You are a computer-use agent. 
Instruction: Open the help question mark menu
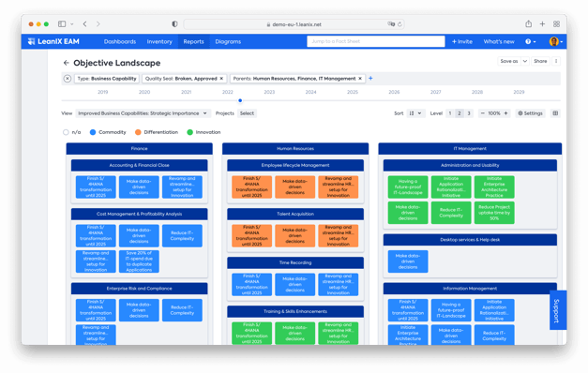[530, 41]
